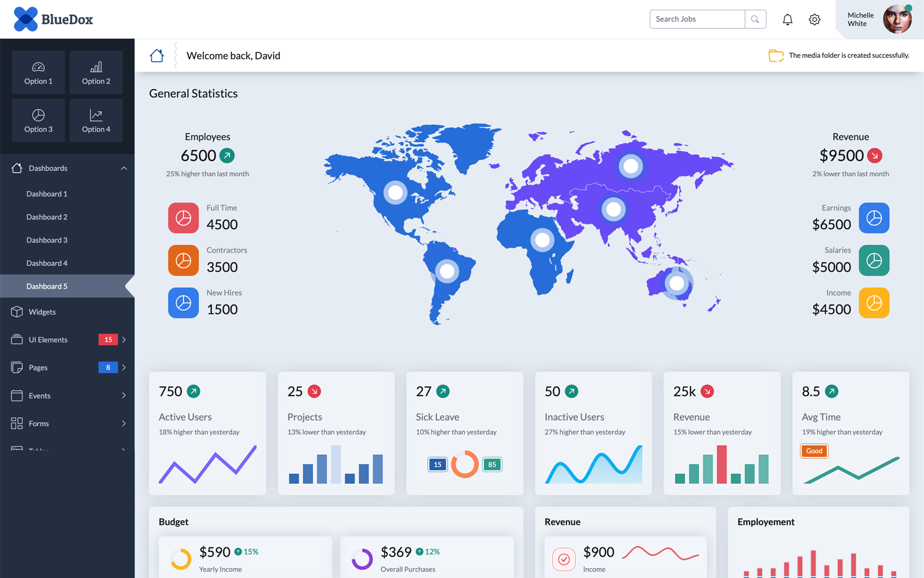Image resolution: width=924 pixels, height=578 pixels.
Task: Collapse the Dashboards section
Action: click(x=124, y=168)
